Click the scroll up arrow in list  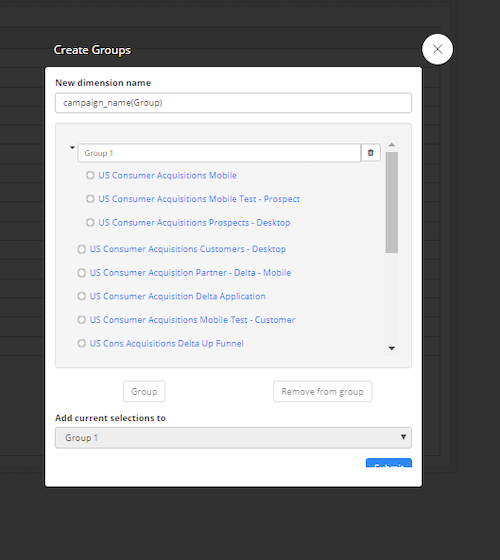pyautogui.click(x=391, y=145)
